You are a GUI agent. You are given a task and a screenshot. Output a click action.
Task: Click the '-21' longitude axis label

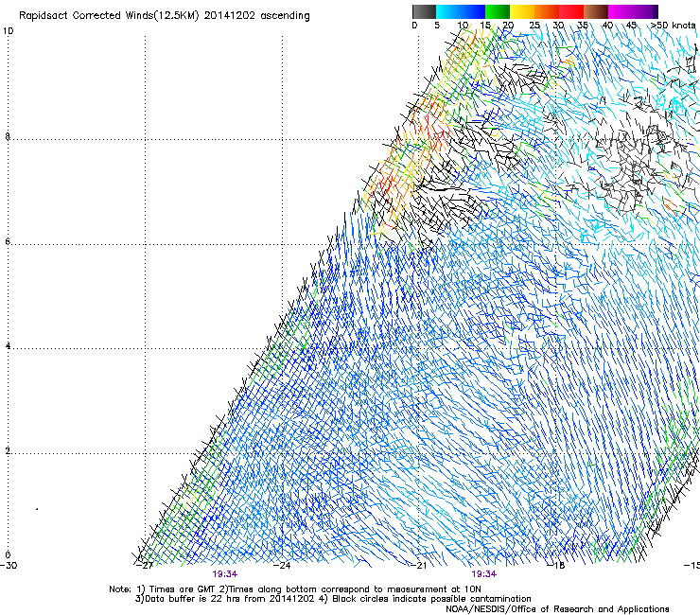[418, 566]
